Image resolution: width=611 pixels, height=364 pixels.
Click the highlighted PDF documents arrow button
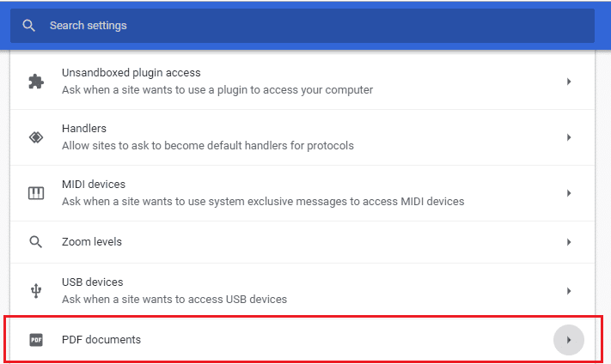pos(569,340)
